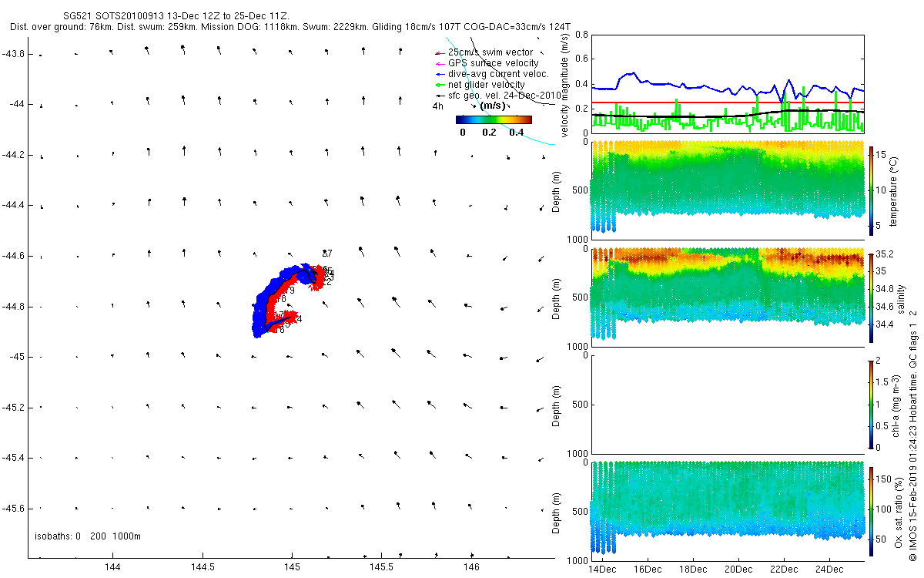This screenshot has height=578, width=924.
Task: Click the "35.2" tick on salinity colorbar
Action: (885, 254)
